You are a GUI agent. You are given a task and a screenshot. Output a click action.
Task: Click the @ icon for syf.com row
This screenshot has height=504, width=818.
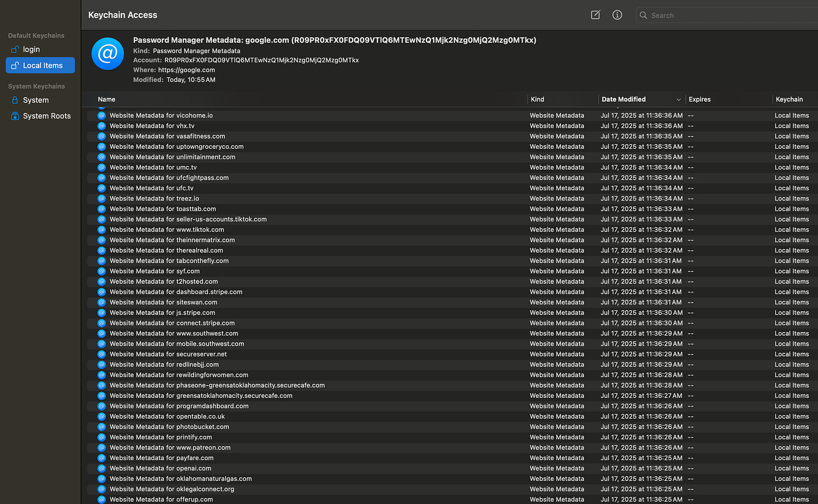pos(102,271)
